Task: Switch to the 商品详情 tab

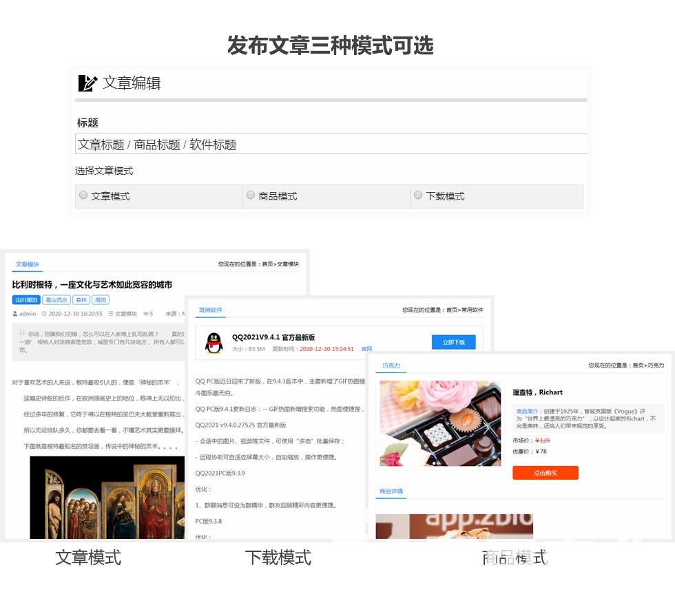Action: pyautogui.click(x=391, y=491)
